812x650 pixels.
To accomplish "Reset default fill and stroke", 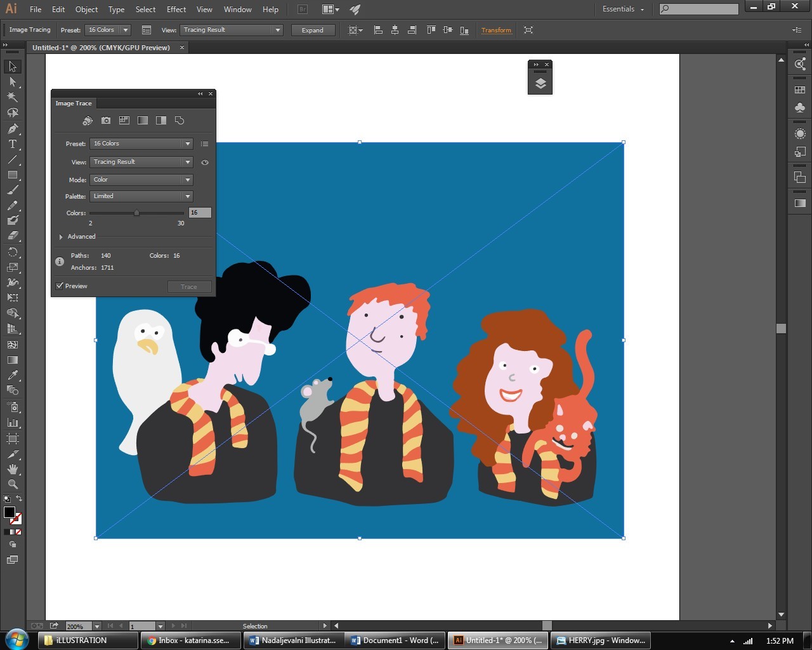I will click(6, 499).
